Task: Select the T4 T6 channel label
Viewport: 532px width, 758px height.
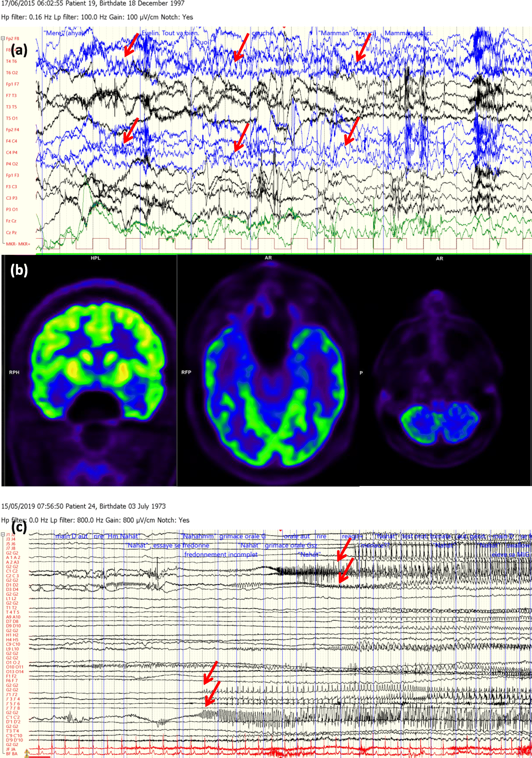Action: [11, 61]
